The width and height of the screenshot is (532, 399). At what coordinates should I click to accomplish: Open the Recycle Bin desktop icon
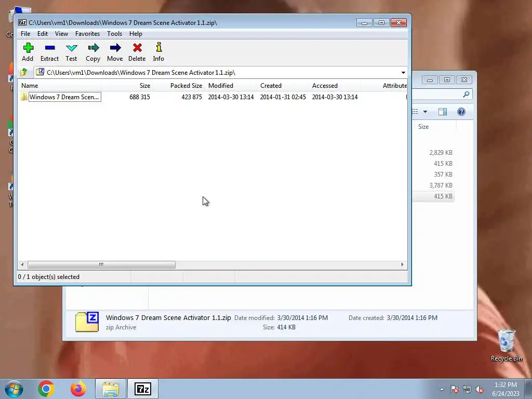pos(506,345)
